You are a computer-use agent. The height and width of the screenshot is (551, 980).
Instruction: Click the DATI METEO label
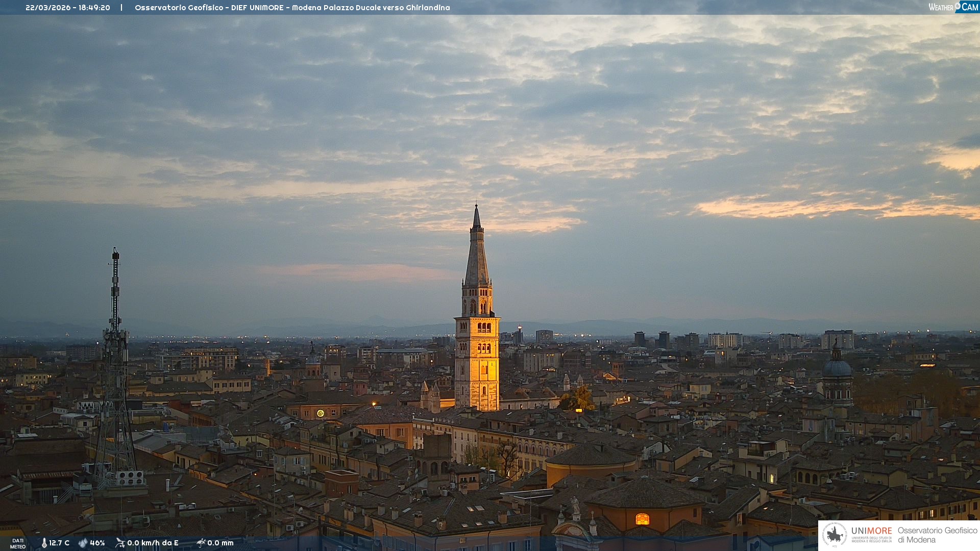click(x=18, y=543)
